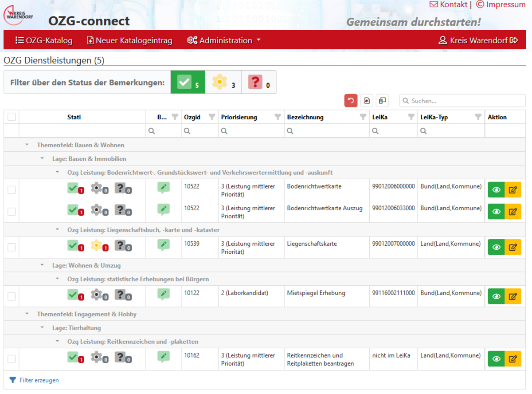Screen dimensions: 532x394
Task: Edit the Mietspiegel Erhebung entry
Action: point(513,296)
